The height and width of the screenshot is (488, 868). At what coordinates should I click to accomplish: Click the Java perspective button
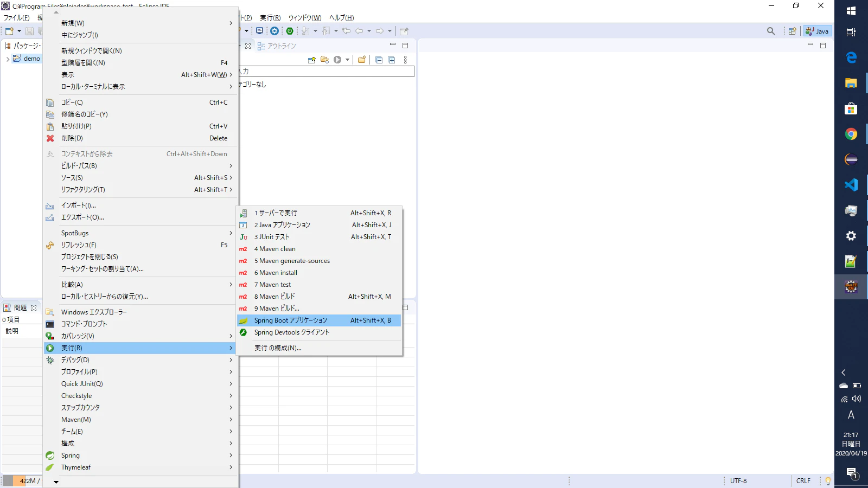click(817, 31)
